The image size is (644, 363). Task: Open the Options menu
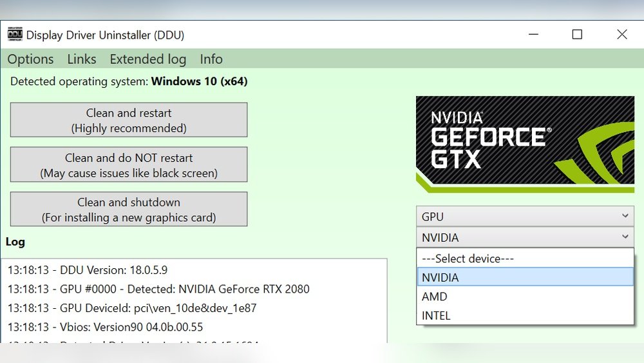[30, 59]
